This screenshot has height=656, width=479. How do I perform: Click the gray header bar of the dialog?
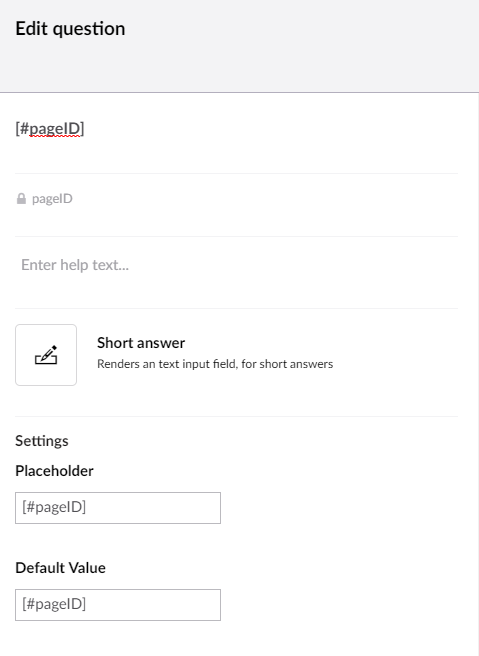point(239,46)
